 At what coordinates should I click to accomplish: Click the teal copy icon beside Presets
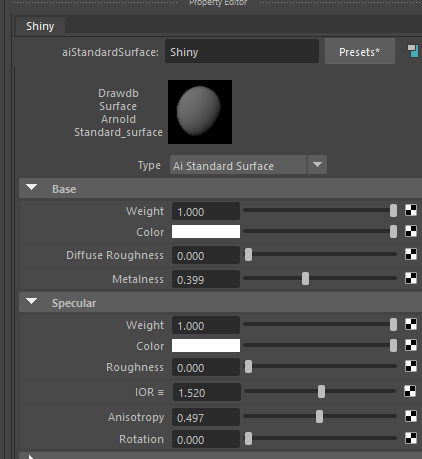click(413, 51)
